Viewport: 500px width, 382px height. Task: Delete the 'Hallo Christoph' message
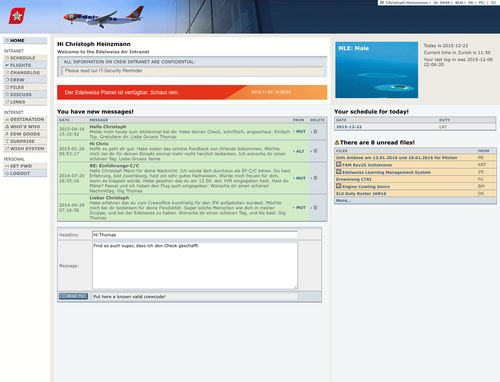tap(315, 132)
